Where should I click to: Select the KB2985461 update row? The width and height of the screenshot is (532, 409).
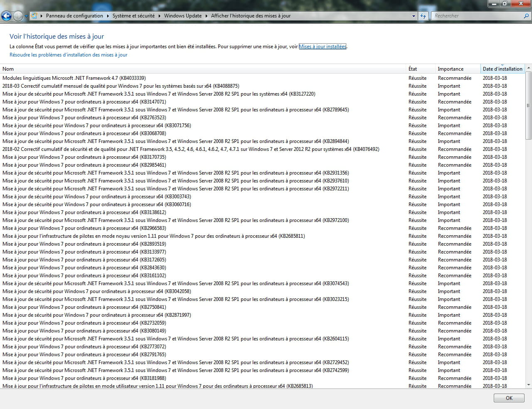pos(263,165)
